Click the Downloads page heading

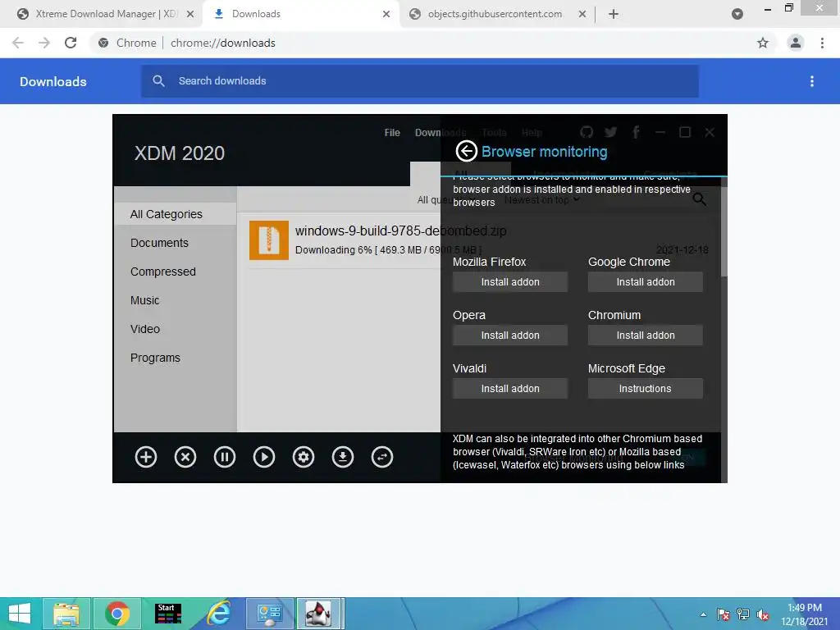pyautogui.click(x=53, y=81)
